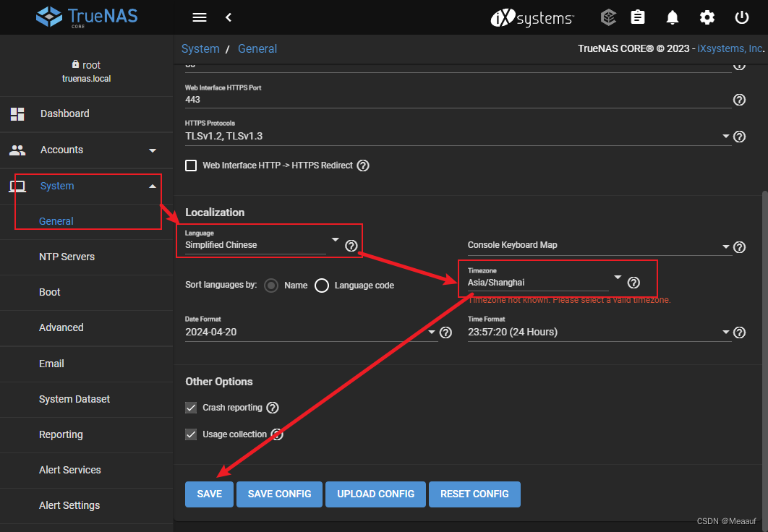
Task: Open Email settings page
Action: (x=86, y=364)
